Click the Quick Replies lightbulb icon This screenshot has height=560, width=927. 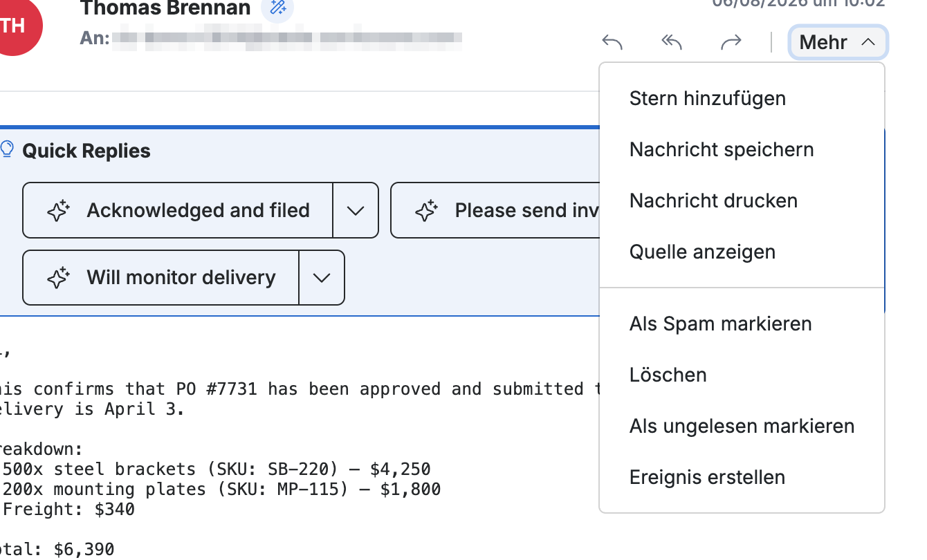(x=8, y=149)
